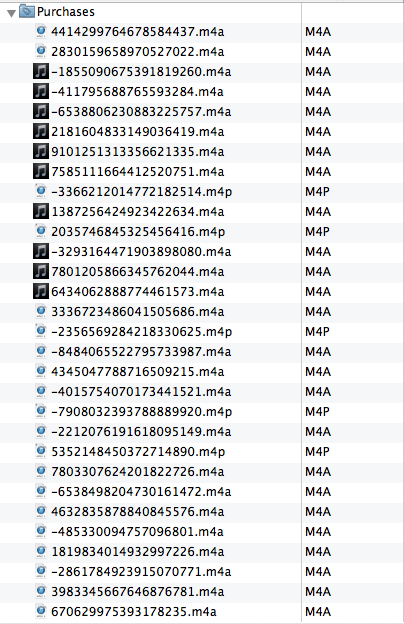Click file icon of -4015754070173441521.m4a

pos(41,391)
